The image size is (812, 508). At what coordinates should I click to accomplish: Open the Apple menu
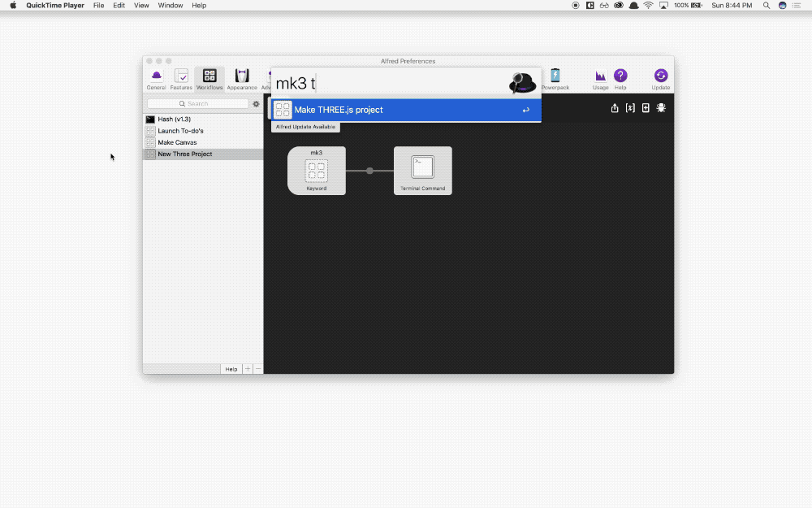pos(13,5)
